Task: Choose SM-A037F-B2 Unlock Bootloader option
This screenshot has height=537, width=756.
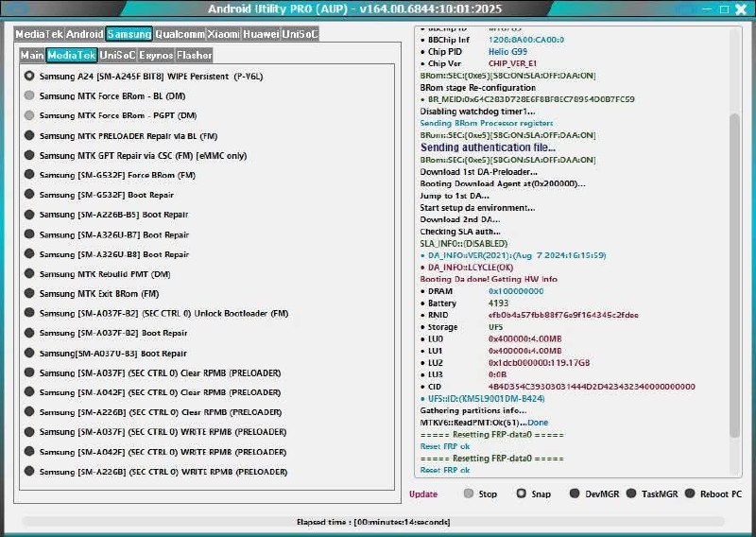Action: [x=156, y=313]
